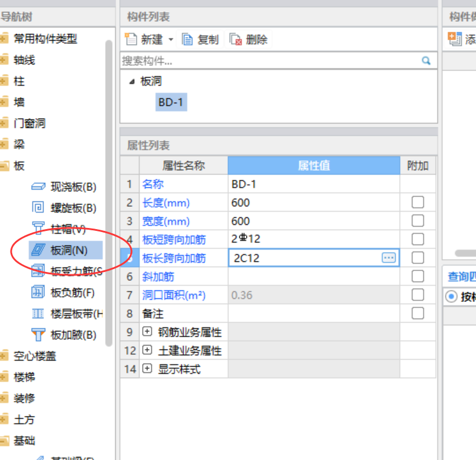Open the 轴线 folder node

4,59
